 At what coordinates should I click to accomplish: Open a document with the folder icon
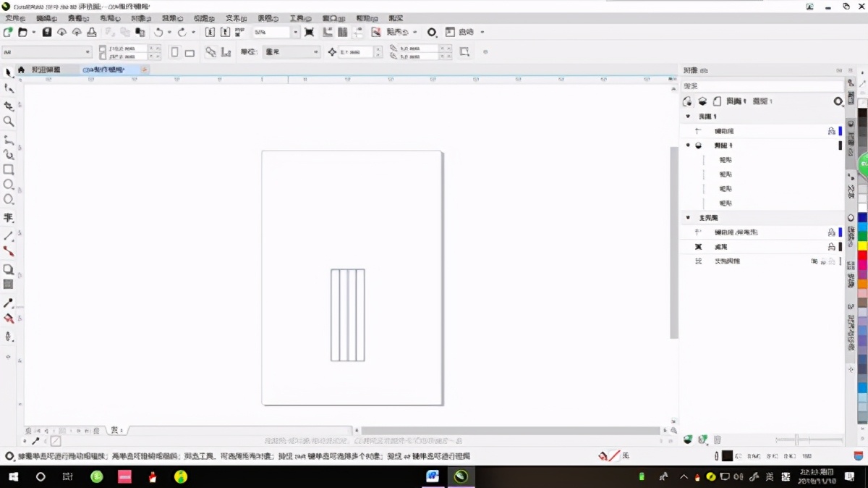pyautogui.click(x=23, y=33)
